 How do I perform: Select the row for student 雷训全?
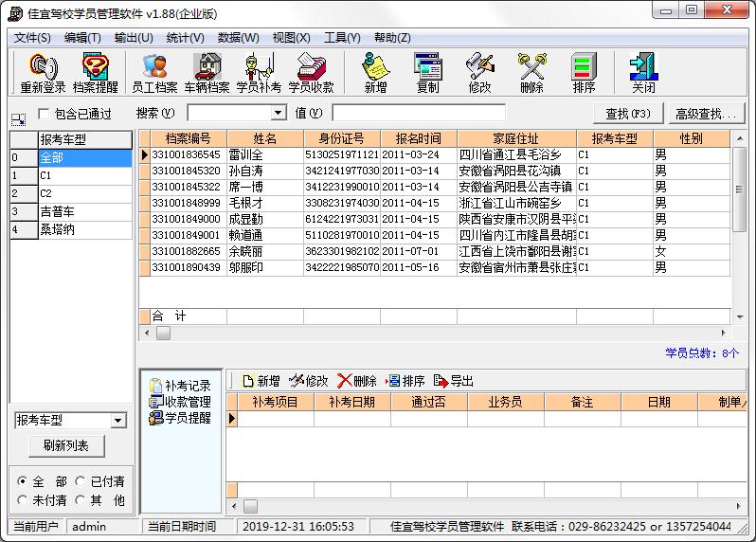pos(435,154)
